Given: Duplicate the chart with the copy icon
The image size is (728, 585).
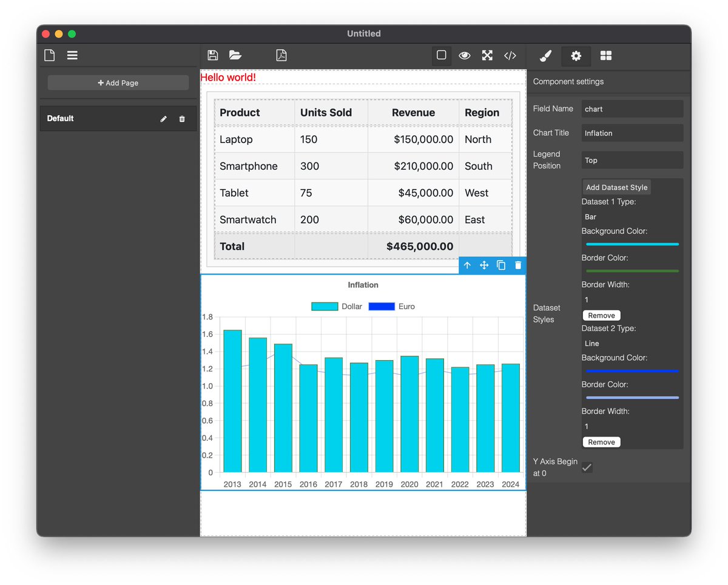Looking at the screenshot, I should click(x=501, y=266).
